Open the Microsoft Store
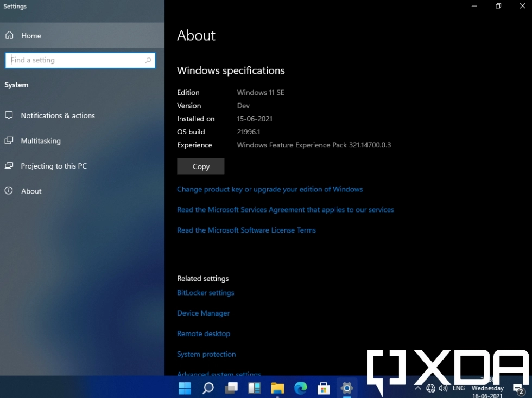532x398 pixels. point(324,388)
